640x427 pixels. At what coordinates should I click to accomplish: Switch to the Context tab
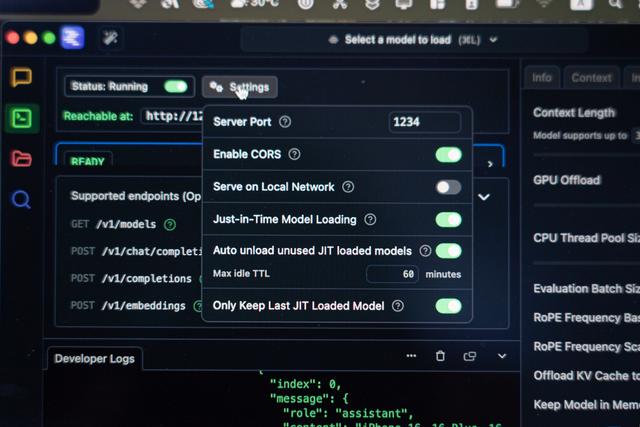pos(591,78)
